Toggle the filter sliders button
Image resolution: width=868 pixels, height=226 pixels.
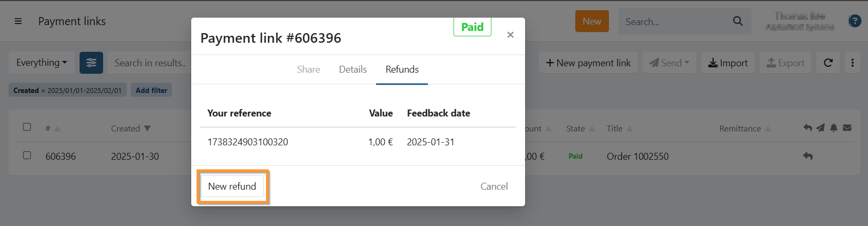[91, 63]
